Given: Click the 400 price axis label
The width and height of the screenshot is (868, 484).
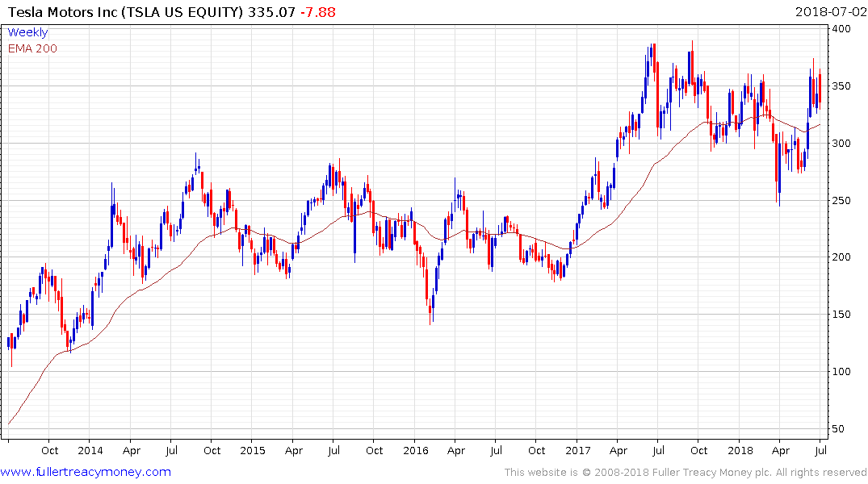Looking at the screenshot, I should [x=841, y=29].
